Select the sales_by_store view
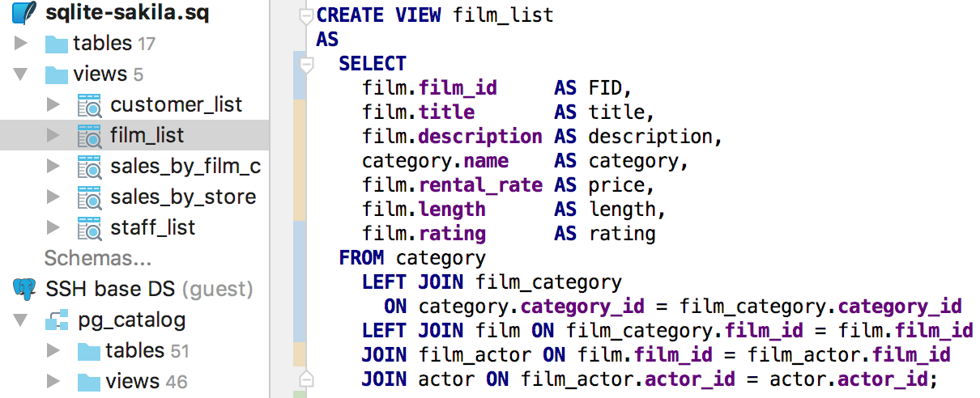The height and width of the screenshot is (398, 980). click(x=183, y=197)
